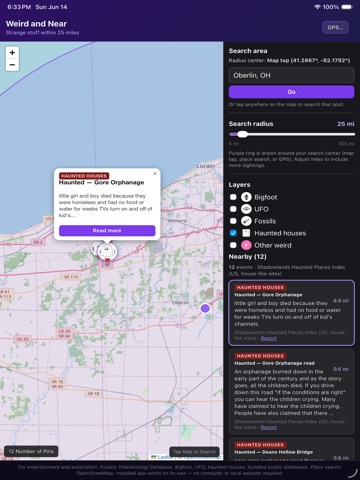Enable the Other weird layer checkbox

[233, 245]
